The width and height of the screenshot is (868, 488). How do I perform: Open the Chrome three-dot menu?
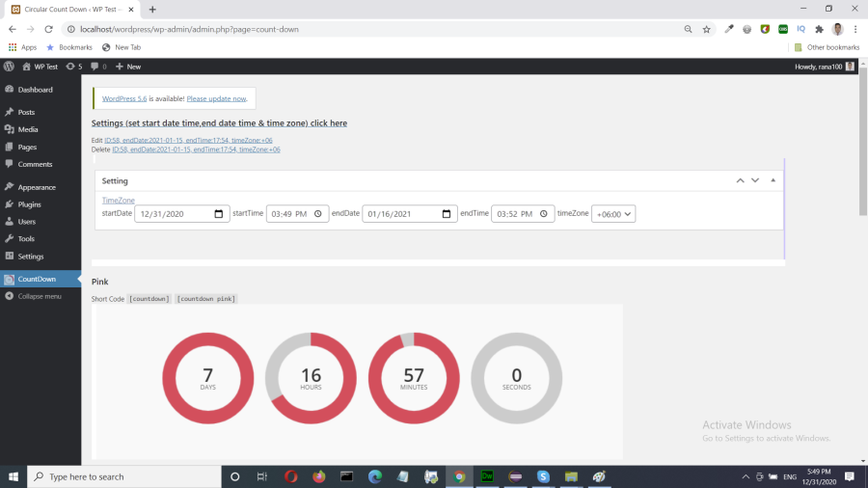(x=855, y=29)
